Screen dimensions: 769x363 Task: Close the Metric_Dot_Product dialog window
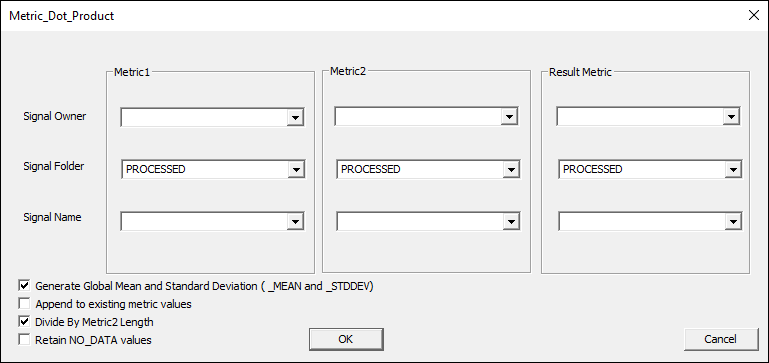coord(754,15)
